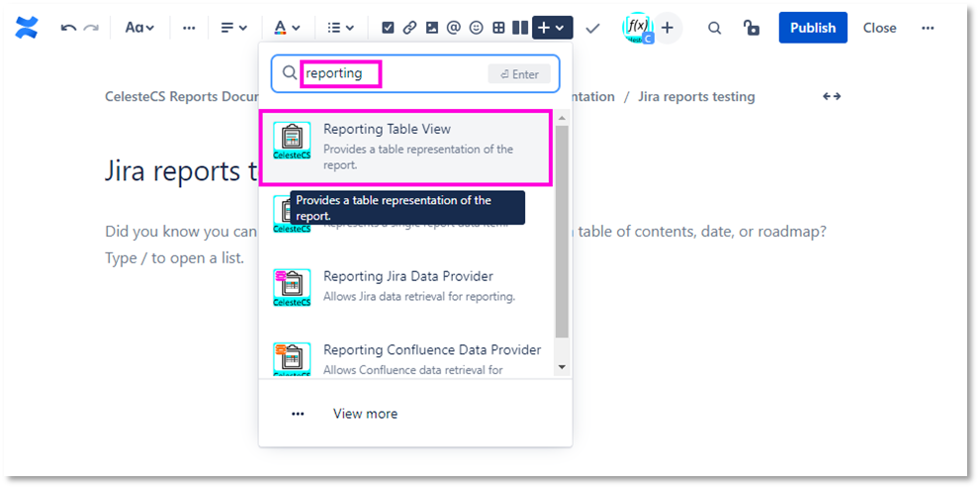The height and width of the screenshot is (489, 980).
Task: Select Reporting Jira Data Provider macro
Action: 405,286
